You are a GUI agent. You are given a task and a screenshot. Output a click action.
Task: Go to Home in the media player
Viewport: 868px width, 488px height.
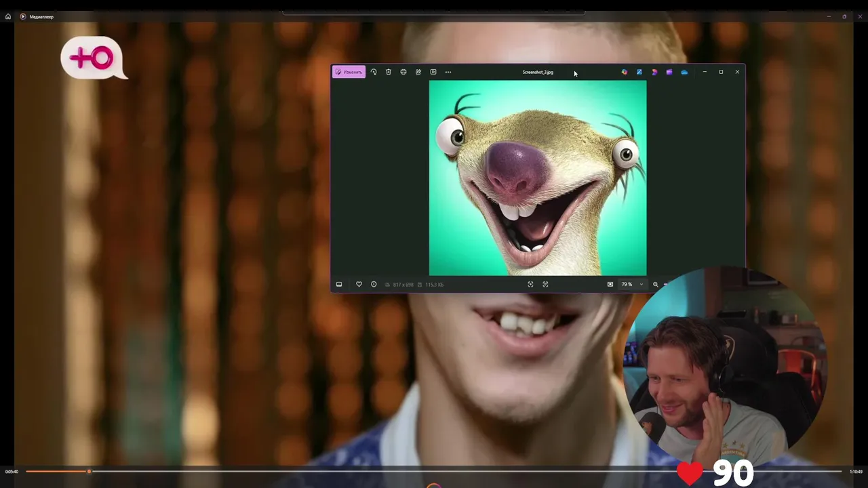click(x=8, y=16)
